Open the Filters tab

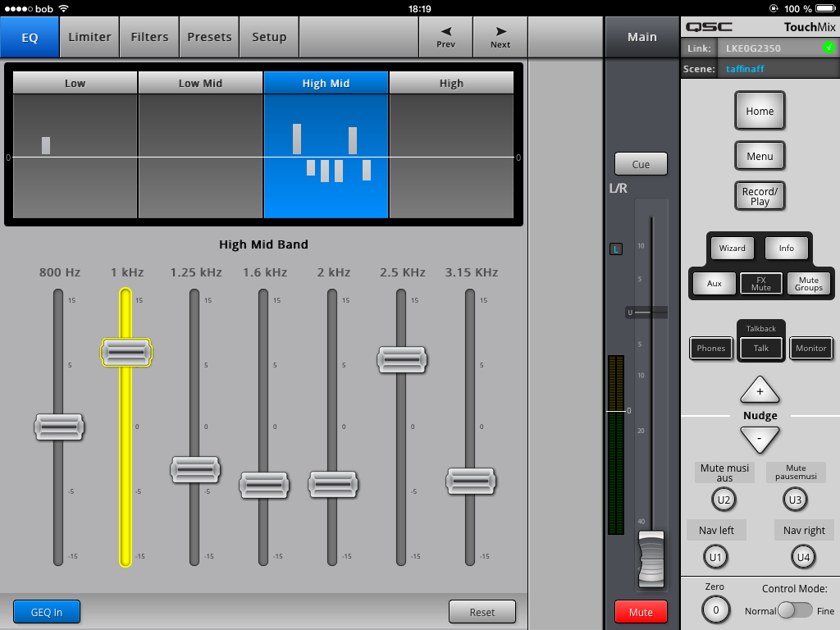point(149,37)
